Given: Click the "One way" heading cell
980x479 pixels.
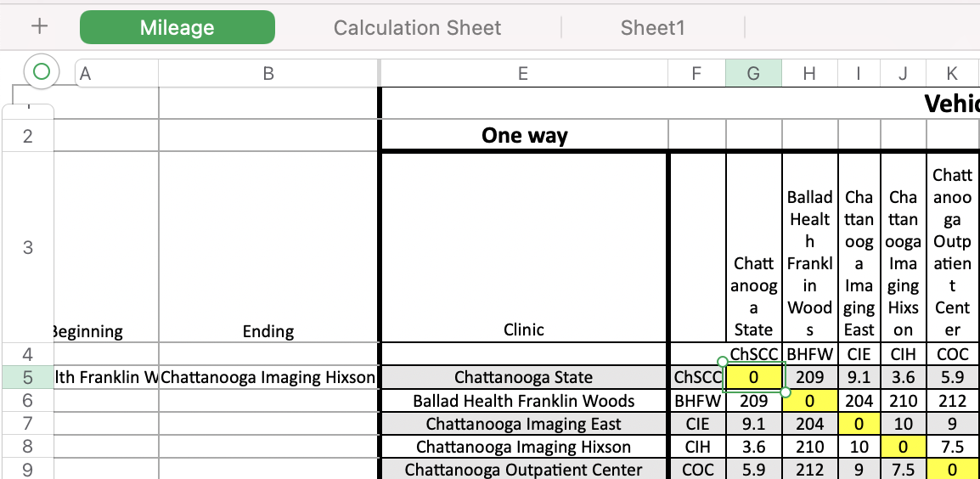Looking at the screenshot, I should (x=524, y=135).
